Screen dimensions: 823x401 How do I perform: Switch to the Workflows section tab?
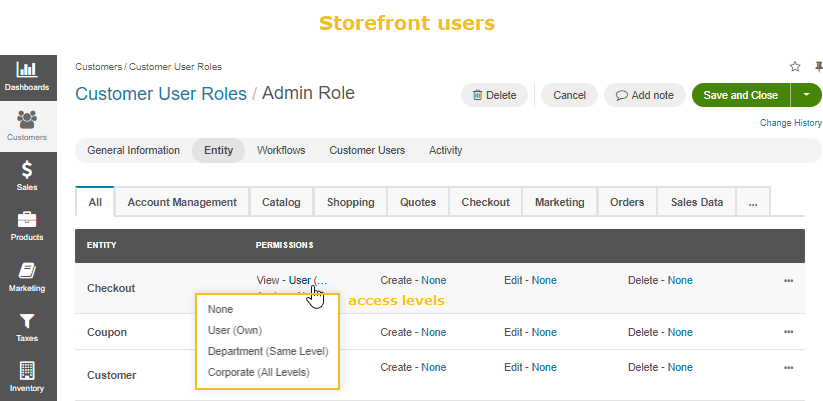coord(281,150)
